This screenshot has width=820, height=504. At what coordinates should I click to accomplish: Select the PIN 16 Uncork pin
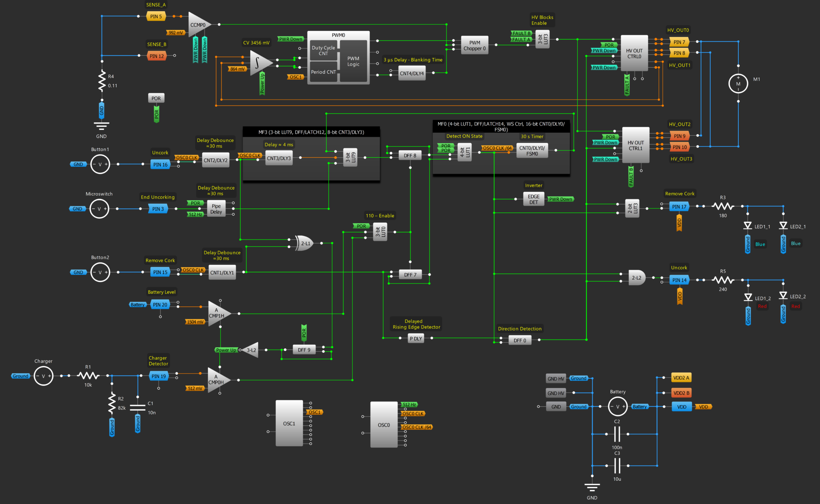click(160, 164)
